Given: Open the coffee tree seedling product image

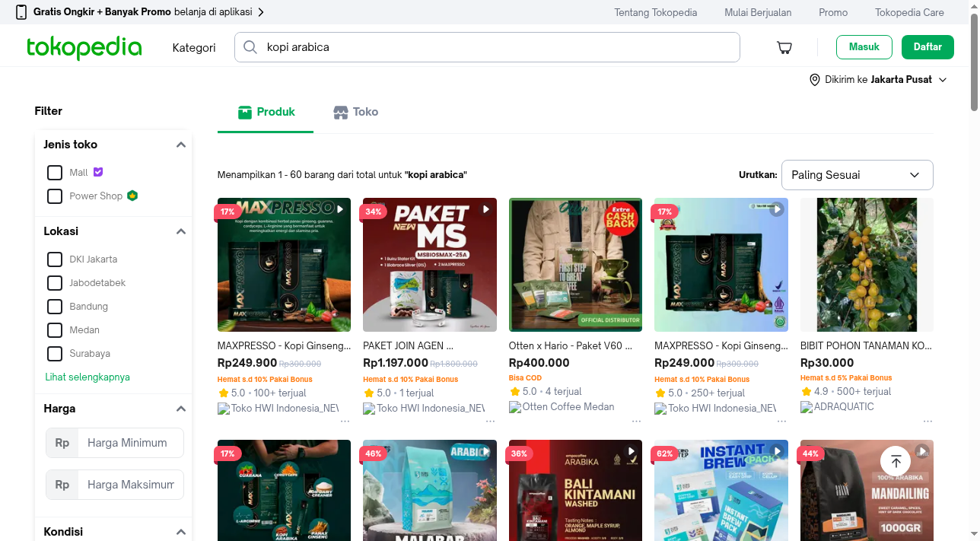Looking at the screenshot, I should [x=867, y=265].
